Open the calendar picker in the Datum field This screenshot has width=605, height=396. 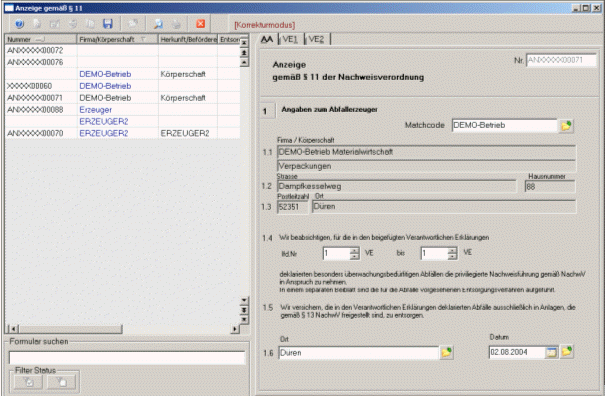click(551, 352)
